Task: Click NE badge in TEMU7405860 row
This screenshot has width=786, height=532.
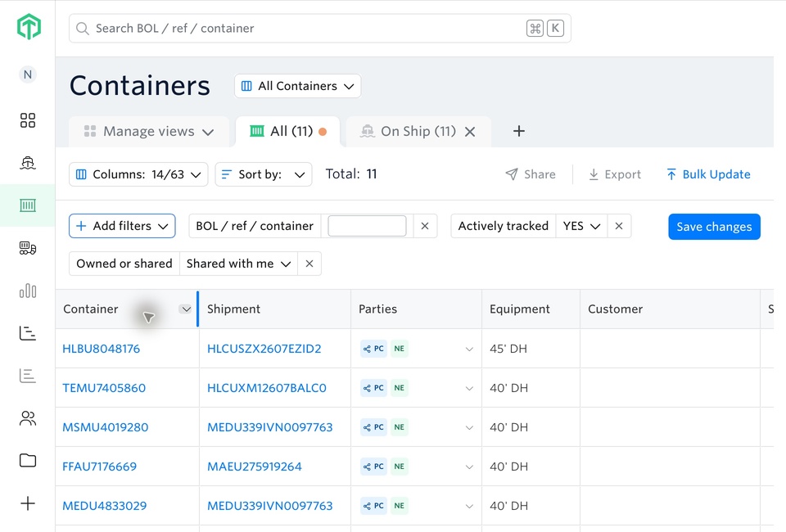Action: (x=399, y=388)
